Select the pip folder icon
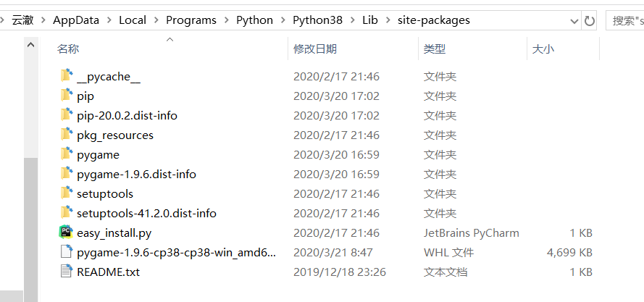The width and height of the screenshot is (644, 302). (x=67, y=96)
